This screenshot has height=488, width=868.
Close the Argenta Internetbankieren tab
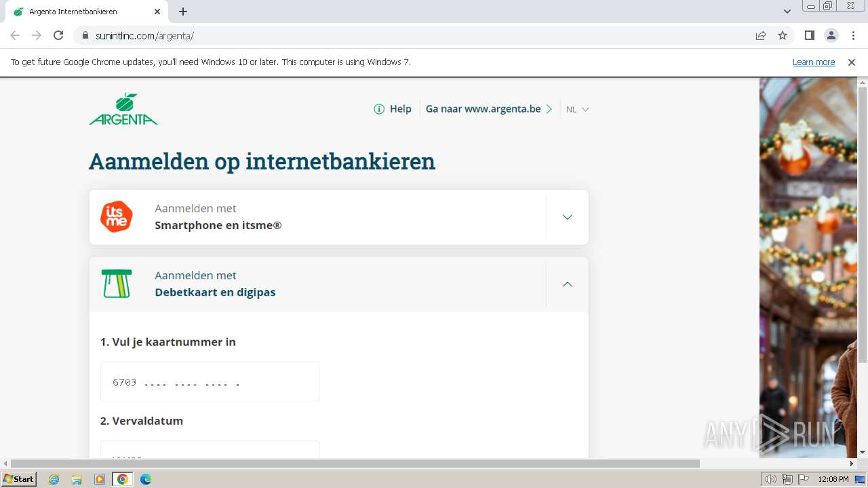pyautogui.click(x=157, y=12)
